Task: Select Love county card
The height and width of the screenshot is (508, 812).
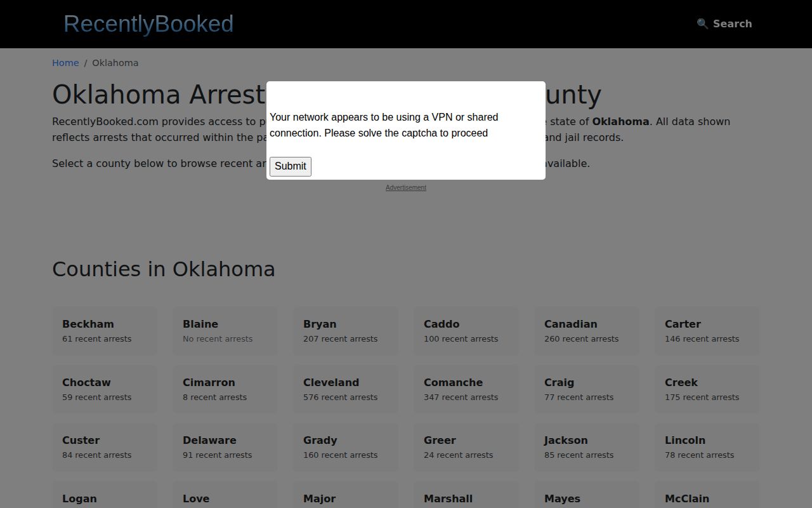Action: pyautogui.click(x=225, y=495)
